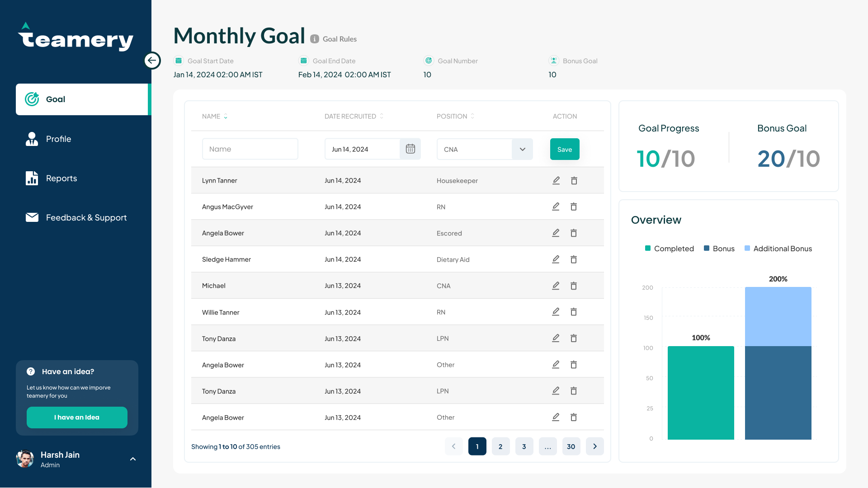The height and width of the screenshot is (488, 868).
Task: Open Reports in the sidebar
Action: click(x=61, y=178)
